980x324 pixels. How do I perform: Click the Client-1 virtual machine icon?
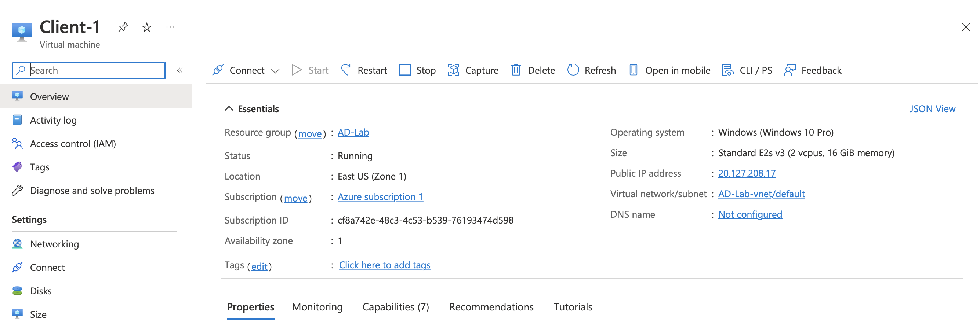click(x=22, y=32)
